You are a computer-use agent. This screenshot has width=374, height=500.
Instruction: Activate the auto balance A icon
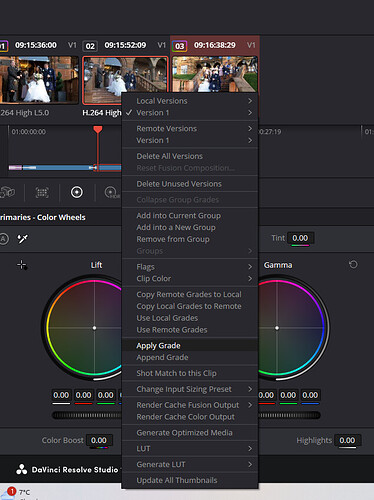[3, 239]
